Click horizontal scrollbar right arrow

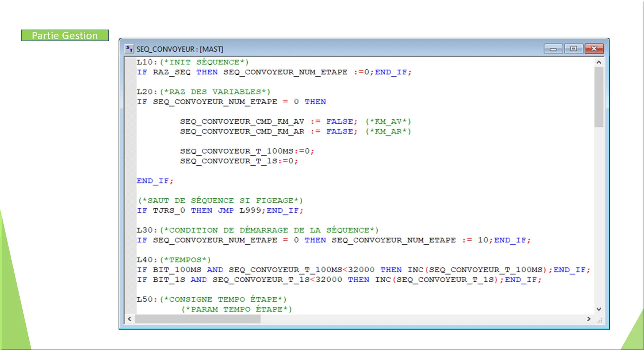click(589, 319)
